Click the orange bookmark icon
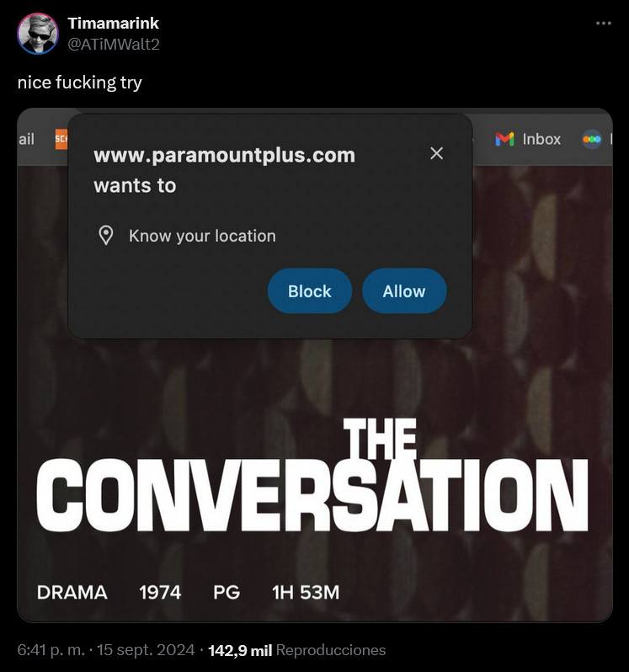 [x=61, y=139]
